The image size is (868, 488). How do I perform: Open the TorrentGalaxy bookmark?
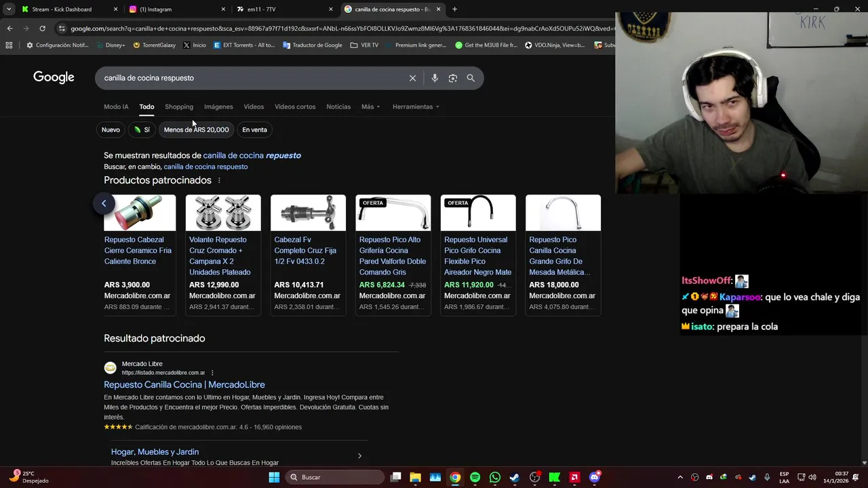(x=155, y=45)
